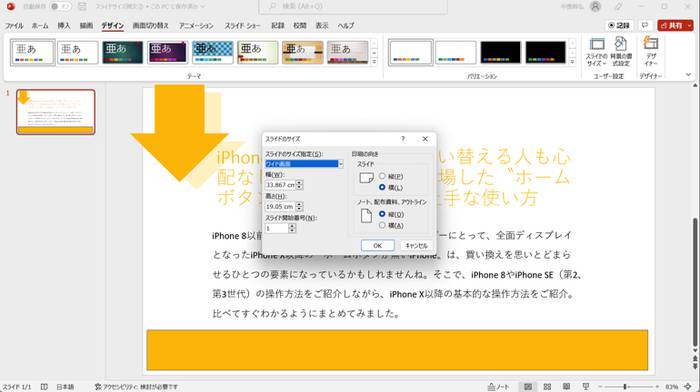Decrease width spinner down arrow
The height and width of the screenshot is (392, 700).
point(299,187)
